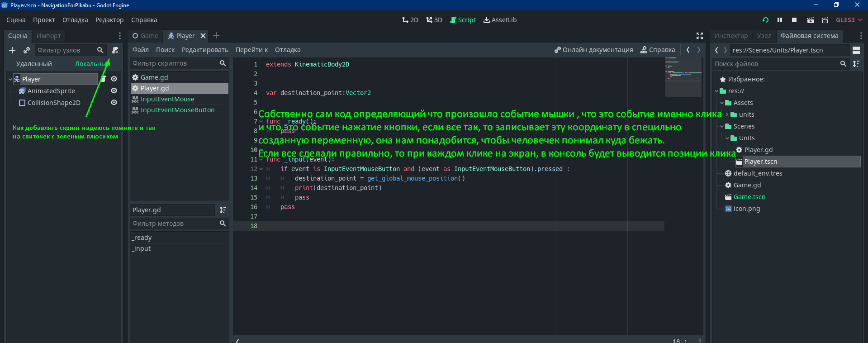
Task: Fold the _ready function in code
Action: pos(261,121)
